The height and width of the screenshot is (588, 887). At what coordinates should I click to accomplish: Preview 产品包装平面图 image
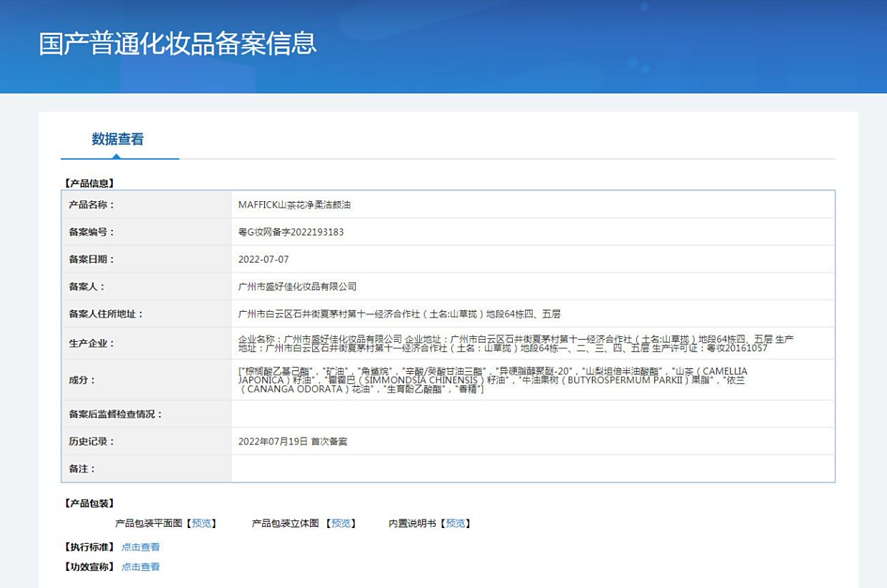point(201,523)
